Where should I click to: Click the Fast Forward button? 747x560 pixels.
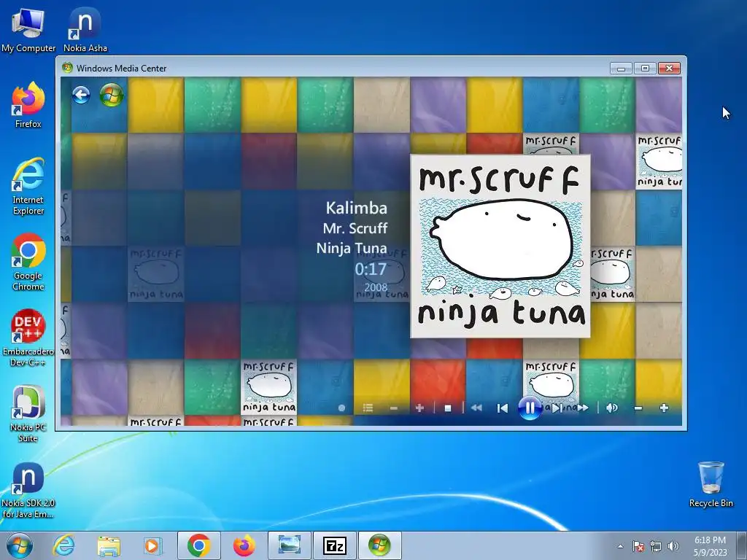point(583,408)
